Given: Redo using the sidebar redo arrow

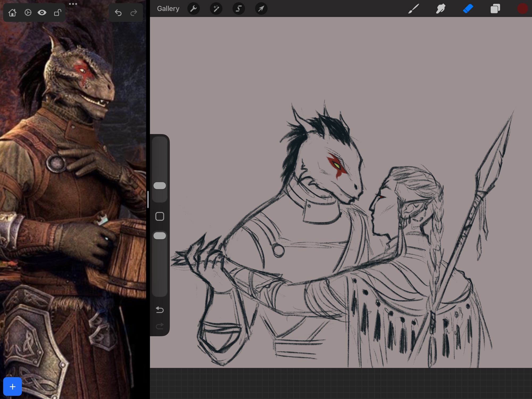Looking at the screenshot, I should [x=160, y=326].
